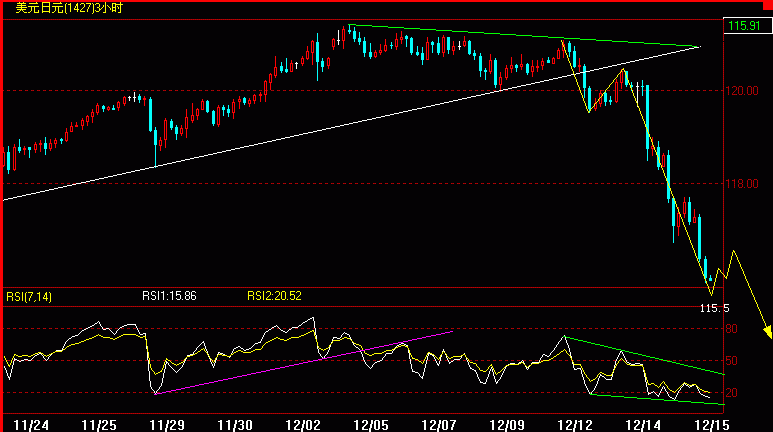
Task: Select the 12/15 date on time axis
Action: click(x=711, y=425)
